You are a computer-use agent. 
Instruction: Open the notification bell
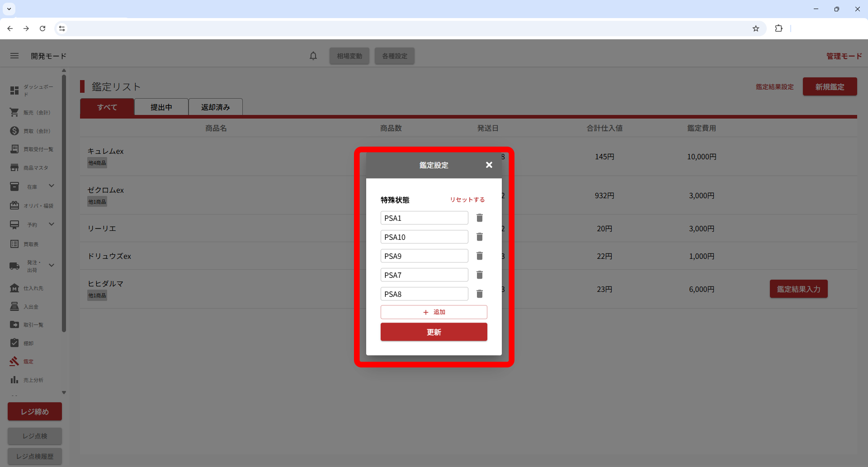313,56
